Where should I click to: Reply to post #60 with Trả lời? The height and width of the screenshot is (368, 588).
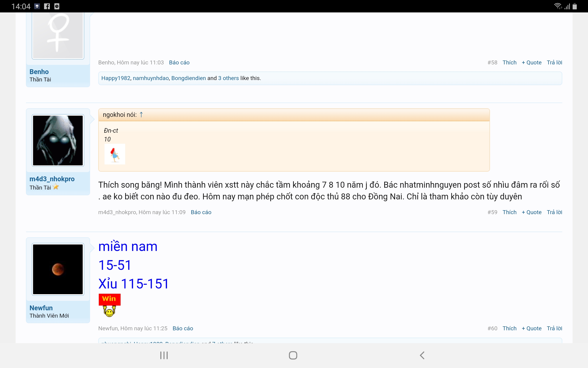pos(554,328)
